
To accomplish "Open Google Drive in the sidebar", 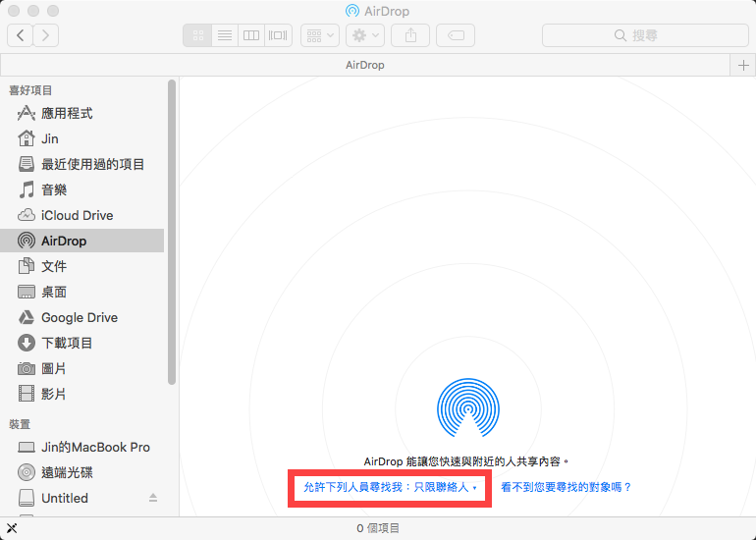I will pyautogui.click(x=81, y=317).
